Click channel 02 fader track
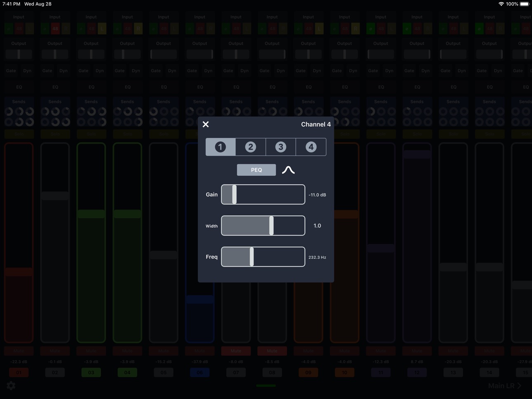Image resolution: width=532 pixels, height=399 pixels. pos(55,243)
